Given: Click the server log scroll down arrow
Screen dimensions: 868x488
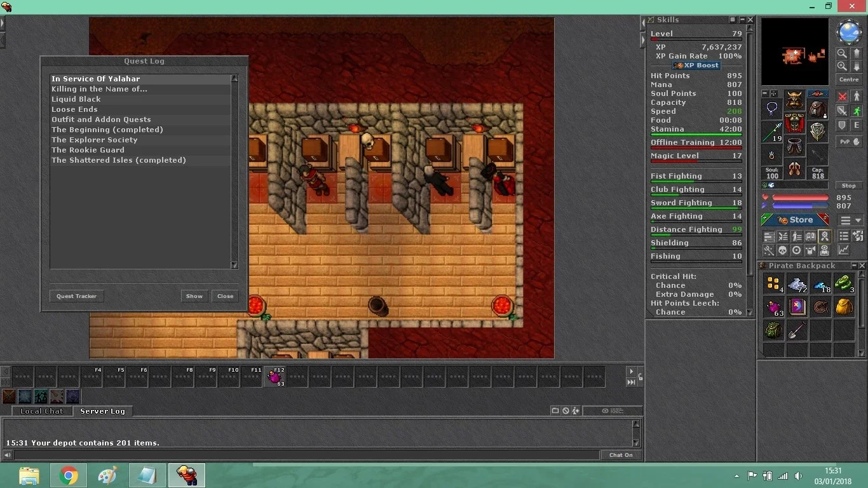Looking at the screenshot, I should tap(636, 443).
